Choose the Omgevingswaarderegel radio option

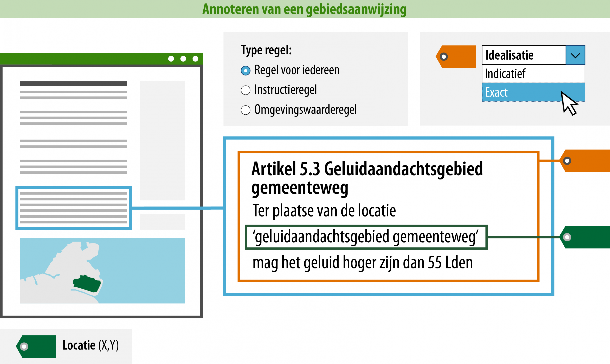coord(246,110)
